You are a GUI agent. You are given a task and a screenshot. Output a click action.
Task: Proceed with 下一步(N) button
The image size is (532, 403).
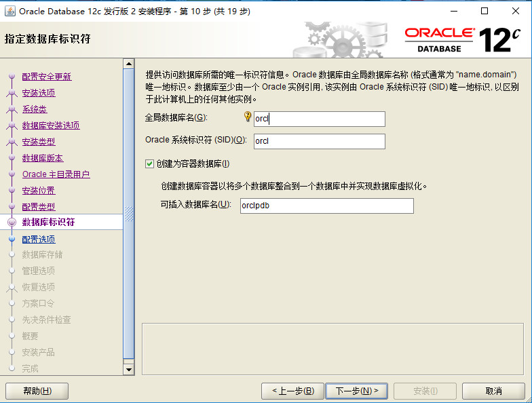[357, 391]
